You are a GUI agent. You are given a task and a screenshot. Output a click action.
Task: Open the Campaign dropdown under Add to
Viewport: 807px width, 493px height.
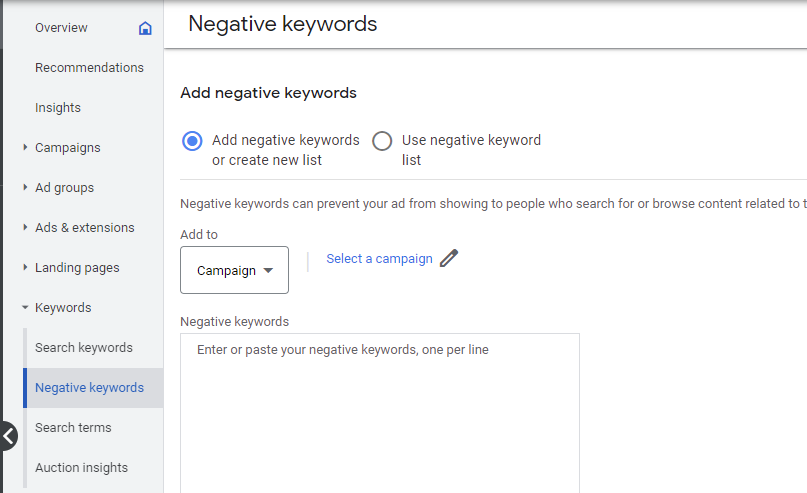coord(234,270)
